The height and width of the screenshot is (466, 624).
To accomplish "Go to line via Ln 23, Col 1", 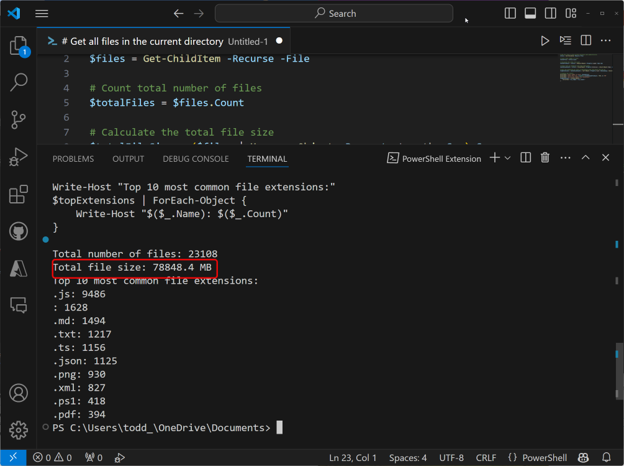I will [353, 458].
